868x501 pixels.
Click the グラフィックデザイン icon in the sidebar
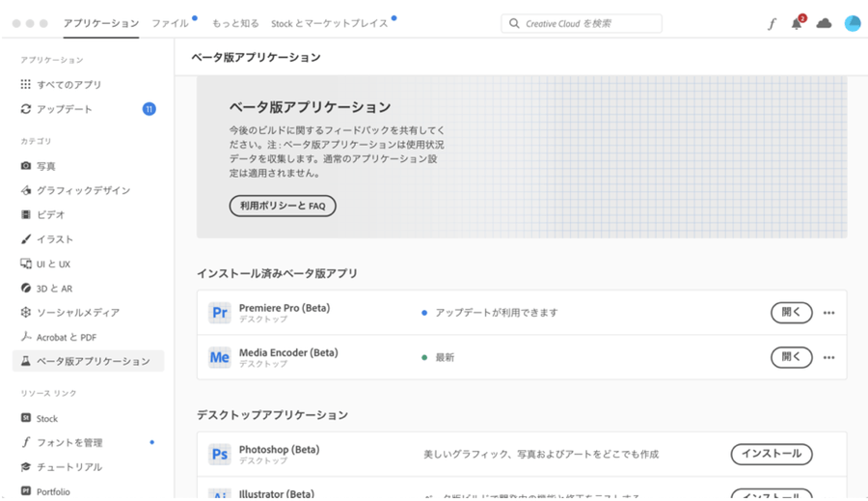[25, 190]
